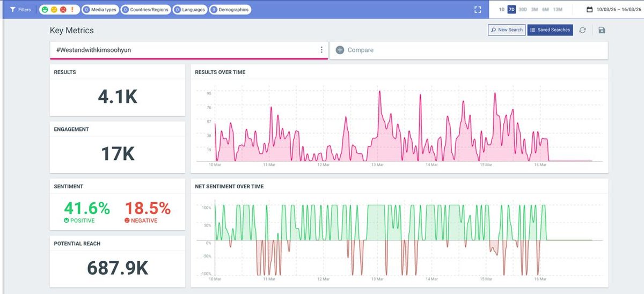644x294 pixels.
Task: Select the 30D time range
Action: tap(523, 10)
